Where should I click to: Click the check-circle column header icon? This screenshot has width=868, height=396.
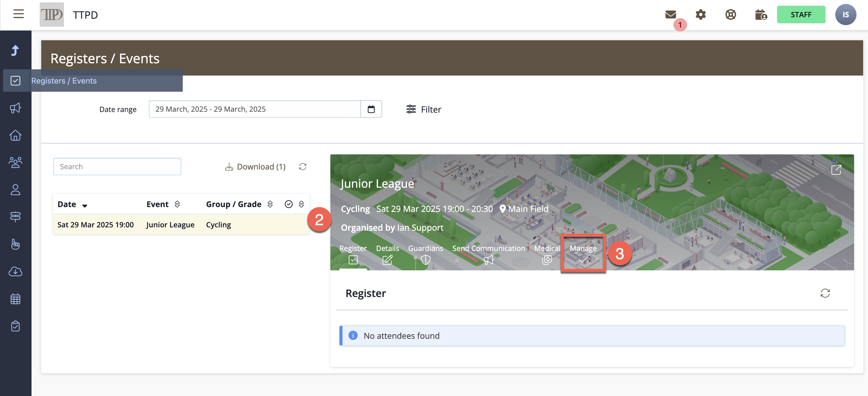[x=289, y=204]
